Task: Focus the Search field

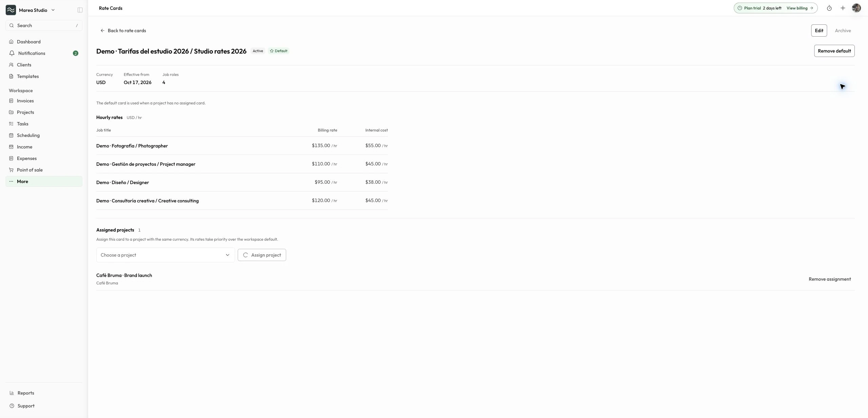Action: (x=44, y=25)
